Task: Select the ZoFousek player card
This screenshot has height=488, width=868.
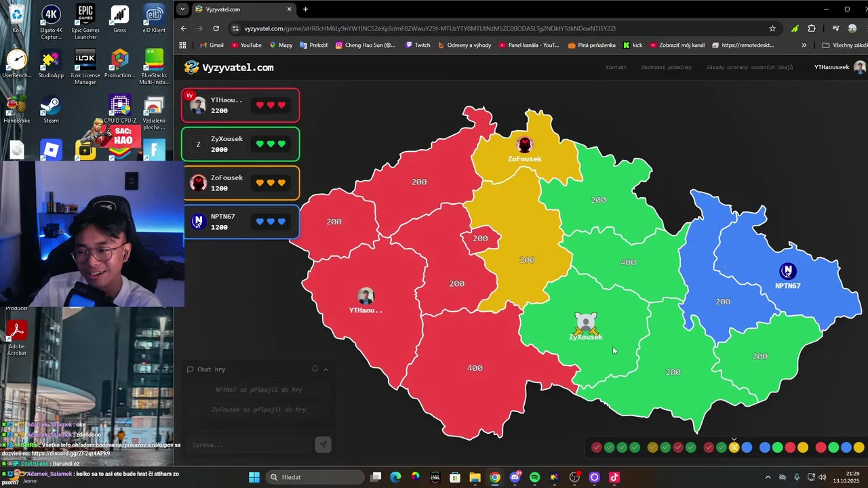Action: click(x=240, y=182)
